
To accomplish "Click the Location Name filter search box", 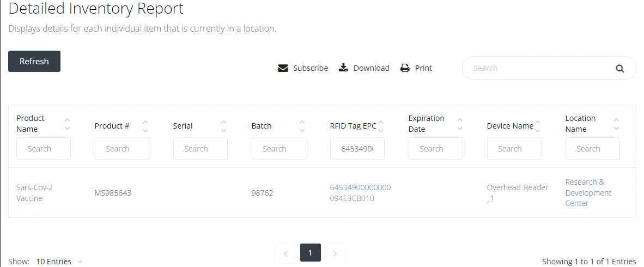I will [592, 149].
